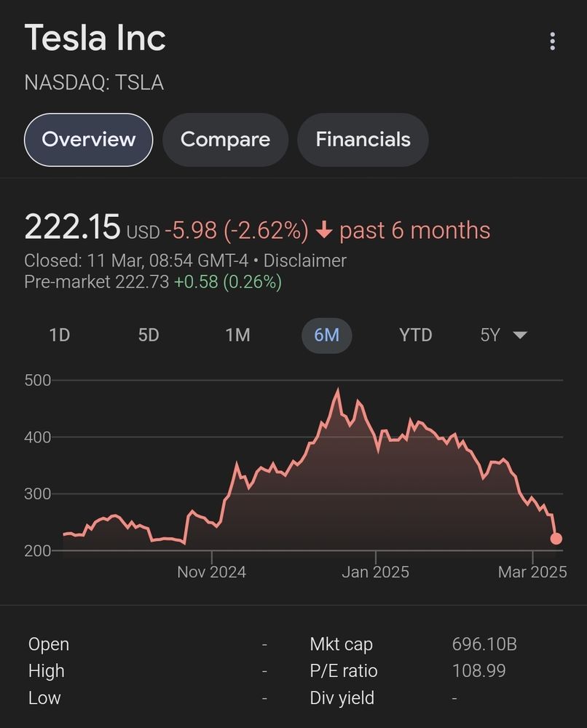587x728 pixels.
Task: Select the 5D time range
Action: click(149, 335)
